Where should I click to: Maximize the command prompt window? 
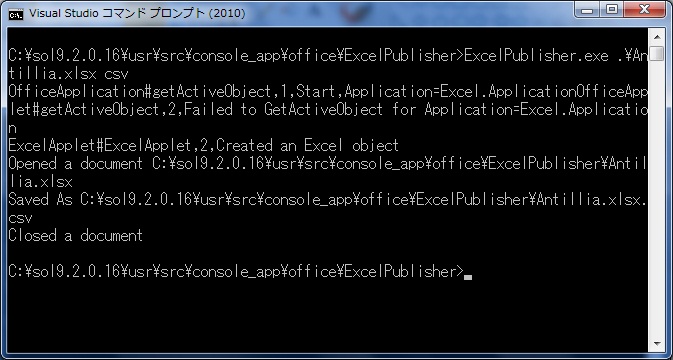point(612,9)
